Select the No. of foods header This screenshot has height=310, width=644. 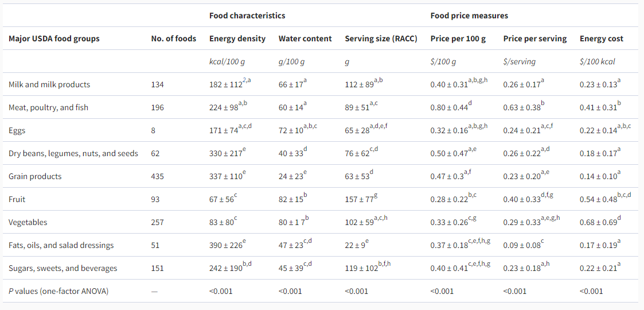174,38
